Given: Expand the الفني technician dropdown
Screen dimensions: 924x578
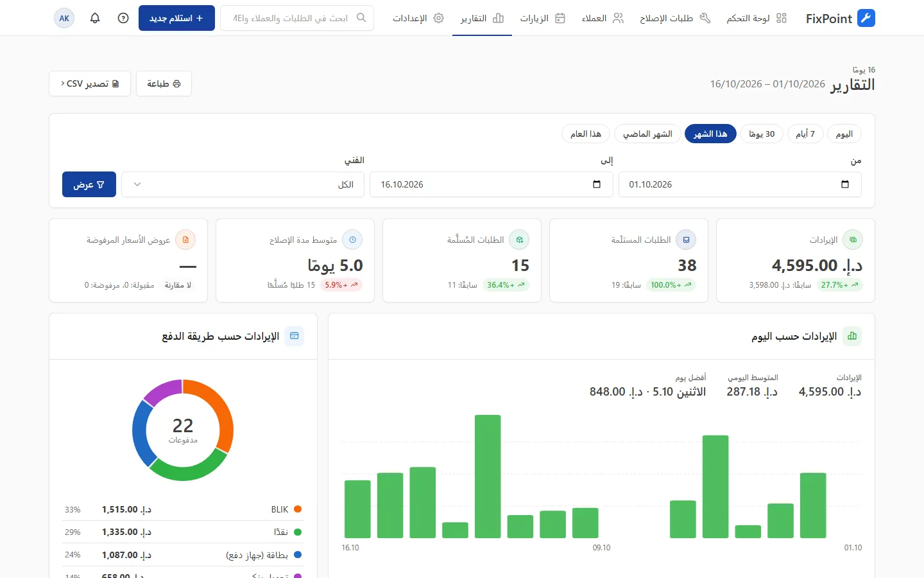Looking at the screenshot, I should 243,184.
